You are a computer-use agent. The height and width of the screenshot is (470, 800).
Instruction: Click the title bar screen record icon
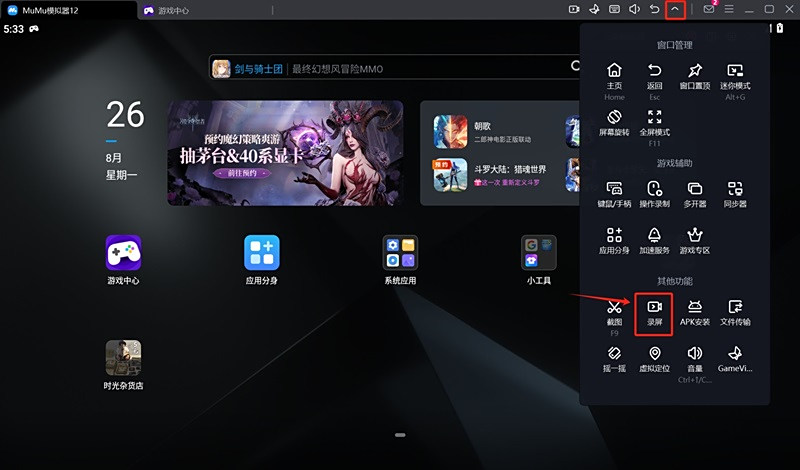[x=574, y=9]
